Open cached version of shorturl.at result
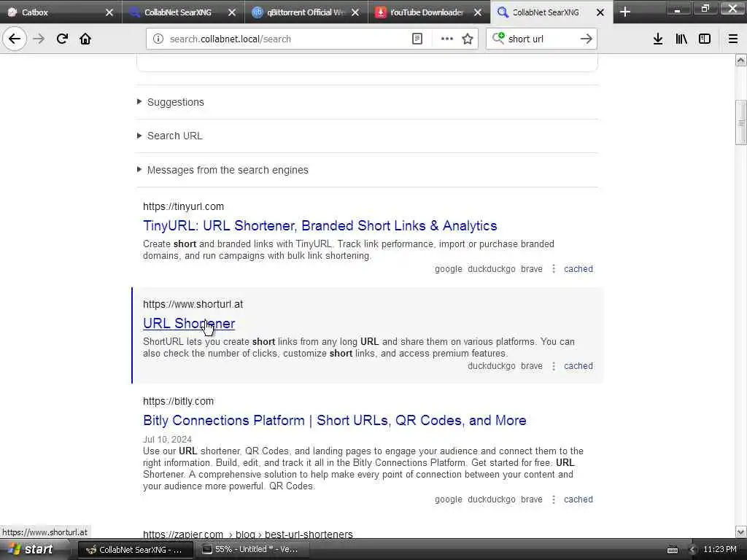Image resolution: width=747 pixels, height=560 pixels. pyautogui.click(x=578, y=366)
